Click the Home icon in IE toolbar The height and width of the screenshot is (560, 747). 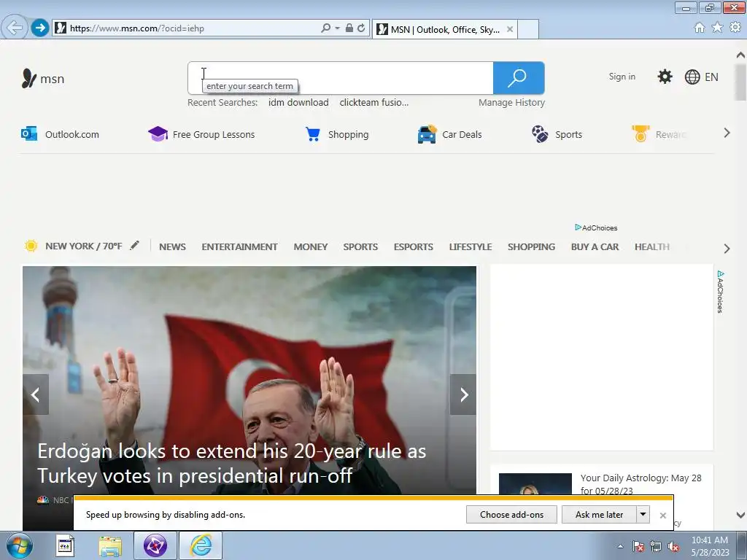coord(700,28)
